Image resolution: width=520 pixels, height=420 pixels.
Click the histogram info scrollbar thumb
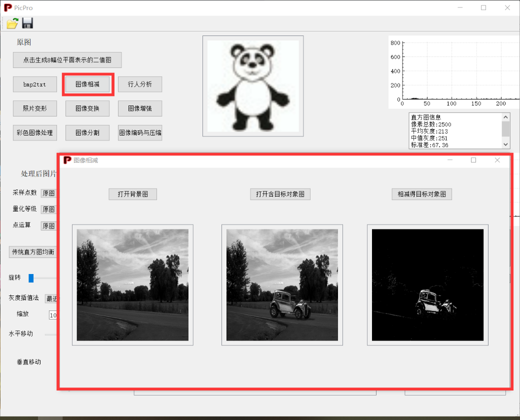505,128
